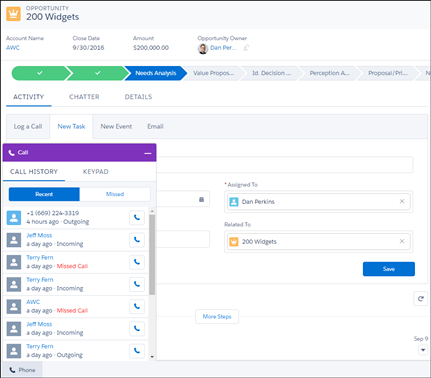The height and width of the screenshot is (378, 431).
Task: Click call button for Terry Fern missed call row
Action: 137,262
